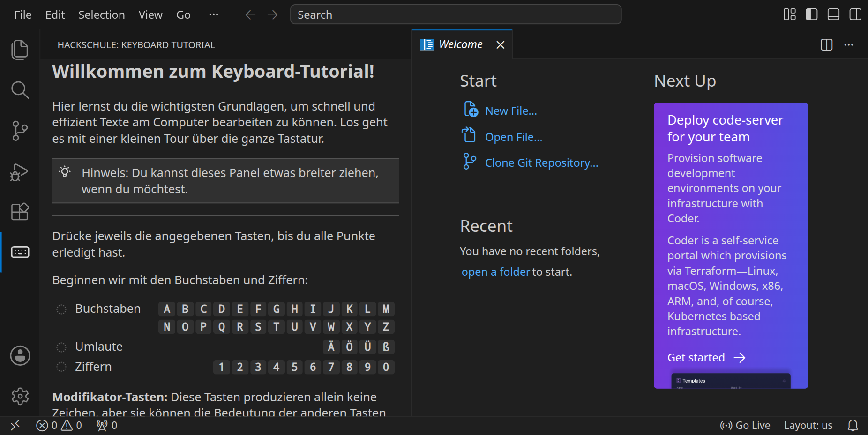Click the Buchstaben progress circle
This screenshot has width=868, height=435.
tap(61, 310)
